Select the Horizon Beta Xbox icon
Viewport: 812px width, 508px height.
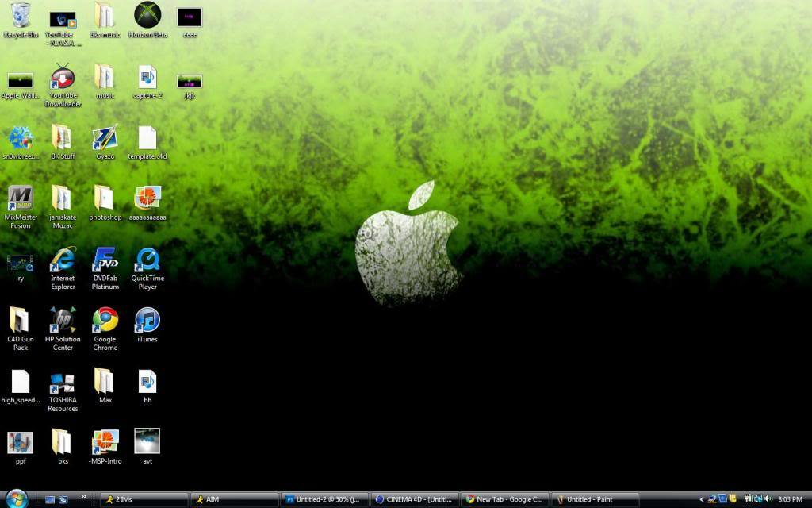coord(147,15)
